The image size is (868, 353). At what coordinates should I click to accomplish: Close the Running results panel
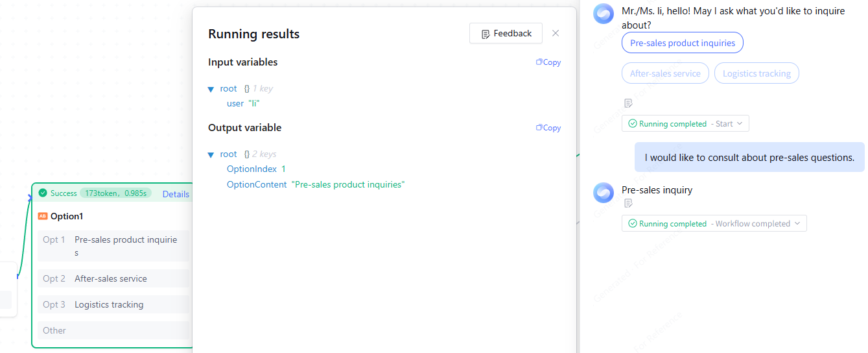556,33
